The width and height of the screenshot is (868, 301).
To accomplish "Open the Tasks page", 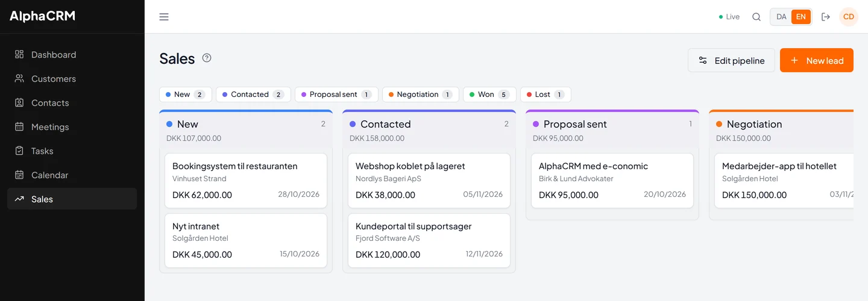I will [72, 150].
